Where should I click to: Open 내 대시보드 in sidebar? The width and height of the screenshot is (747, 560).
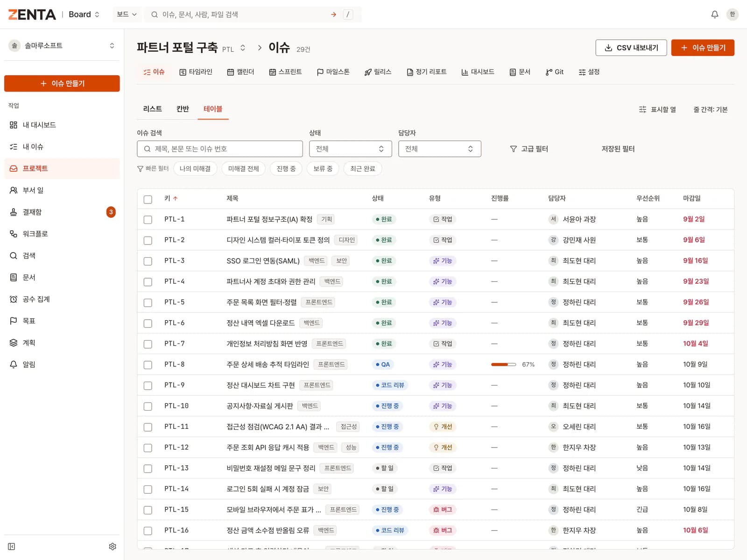coord(62,125)
